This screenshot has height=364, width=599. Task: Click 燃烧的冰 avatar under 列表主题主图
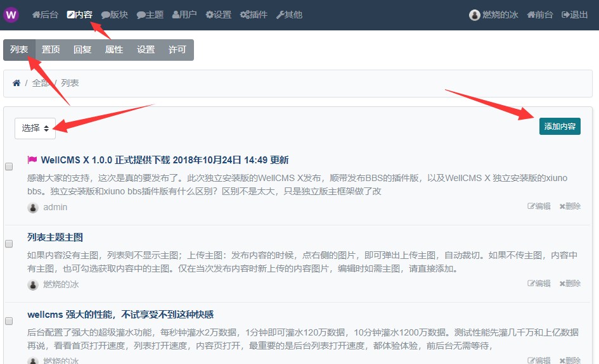click(33, 285)
